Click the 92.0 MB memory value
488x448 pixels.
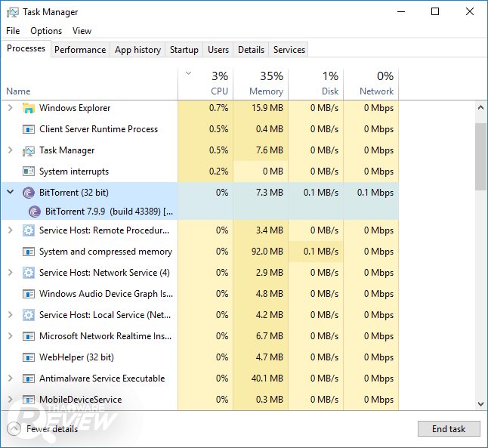(267, 252)
